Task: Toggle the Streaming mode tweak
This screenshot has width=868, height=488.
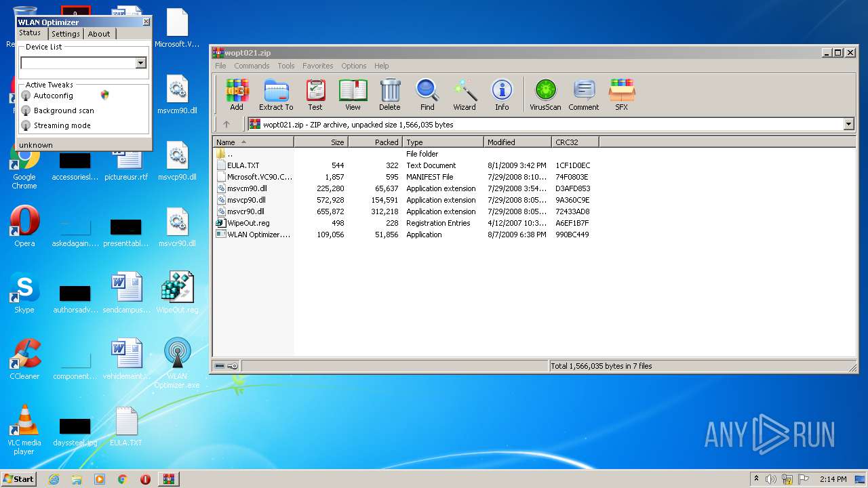Action: tap(26, 126)
